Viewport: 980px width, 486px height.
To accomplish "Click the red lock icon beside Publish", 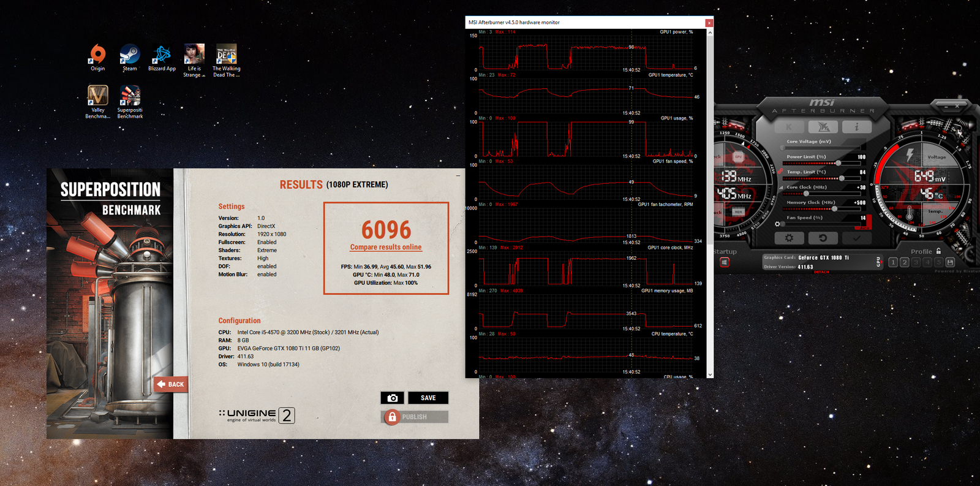I will (x=392, y=417).
